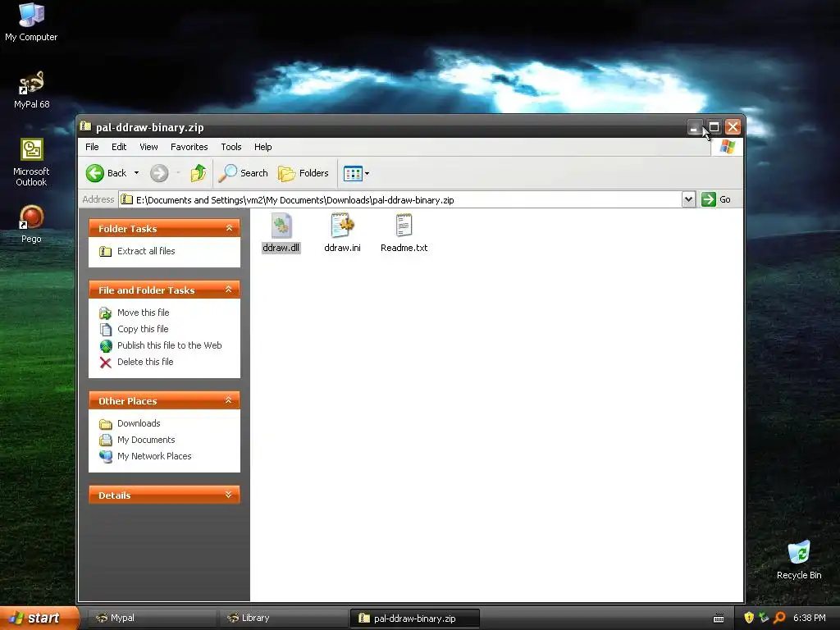The width and height of the screenshot is (840, 630).
Task: Open the Favorites menu
Action: point(189,147)
